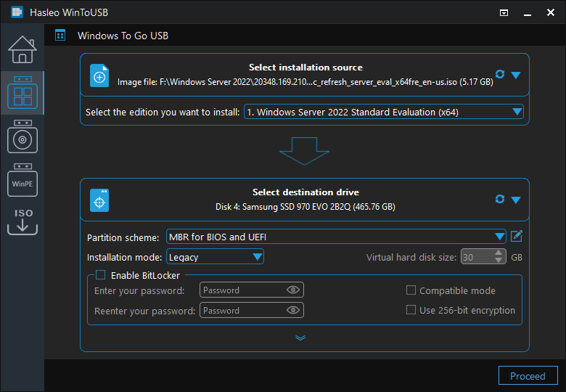Expand more options with double chevron
This screenshot has width=566, height=392.
click(x=300, y=338)
